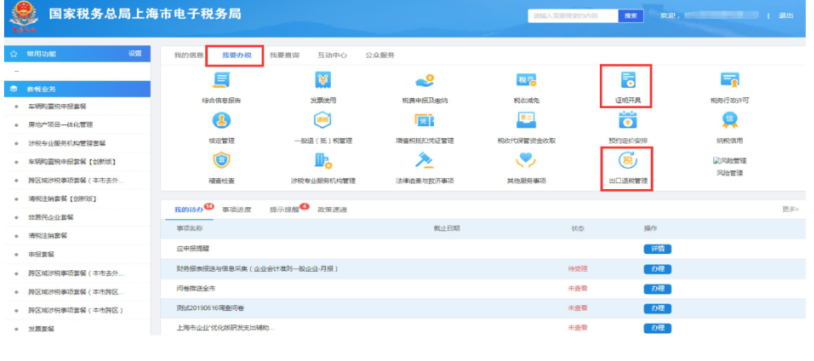Click the 截止日期 column header
Viewport: 814px width, 361px height.
447,229
